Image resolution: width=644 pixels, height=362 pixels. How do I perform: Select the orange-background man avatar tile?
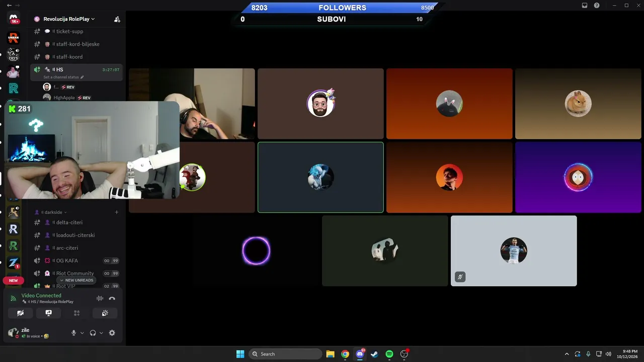coord(449,177)
